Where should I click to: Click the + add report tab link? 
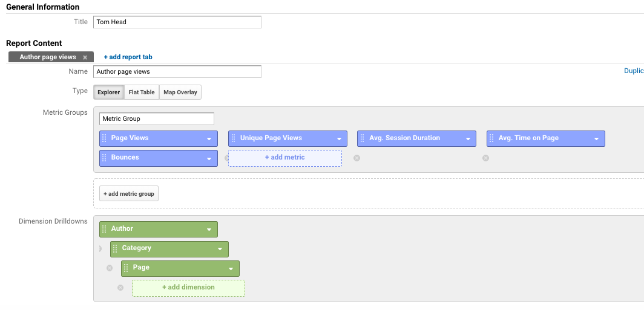128,57
